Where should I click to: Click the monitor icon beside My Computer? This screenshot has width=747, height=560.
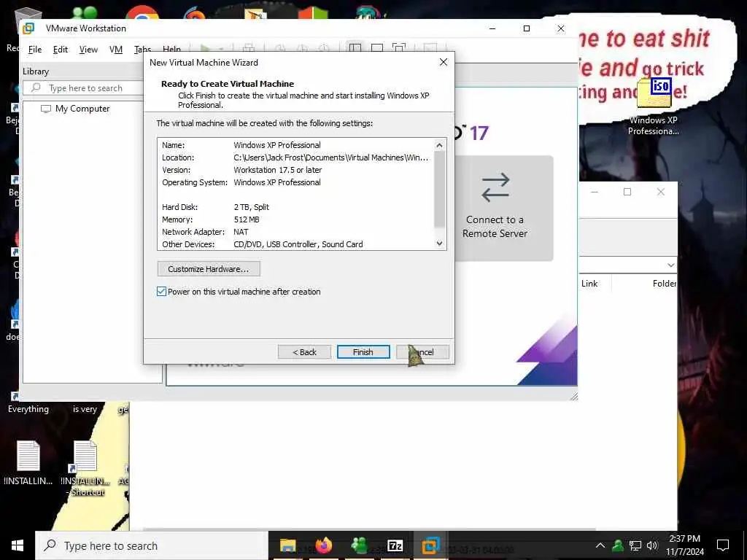[x=46, y=109]
